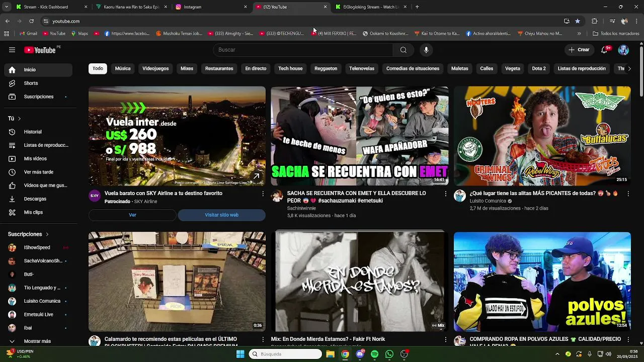Image resolution: width=644 pixels, height=362 pixels.
Task: Click the page vertical scrollbar
Action: 641,70
